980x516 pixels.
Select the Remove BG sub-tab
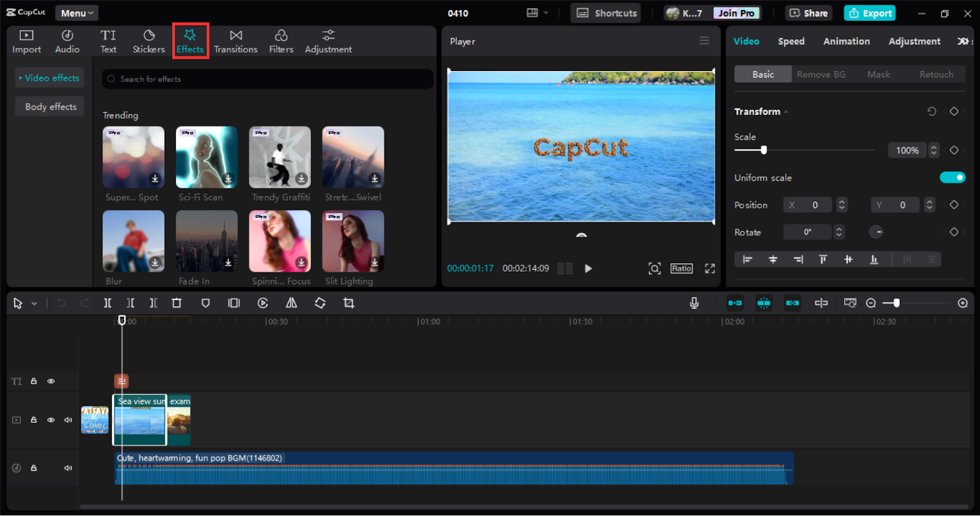[x=821, y=74]
